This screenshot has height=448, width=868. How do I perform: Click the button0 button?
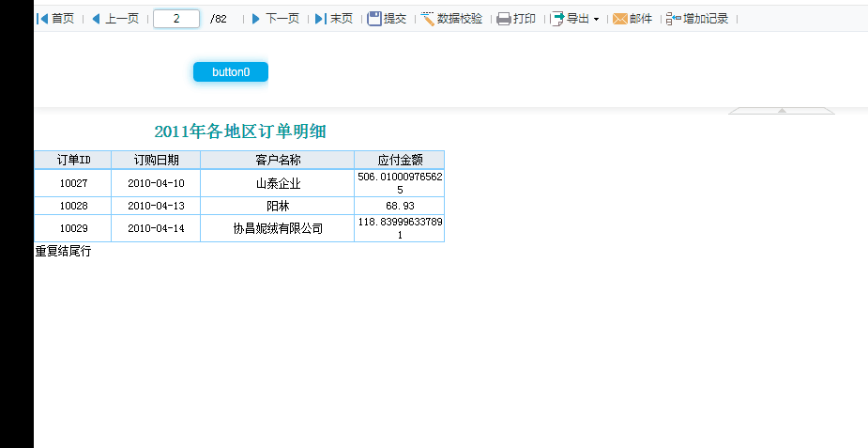[231, 72]
